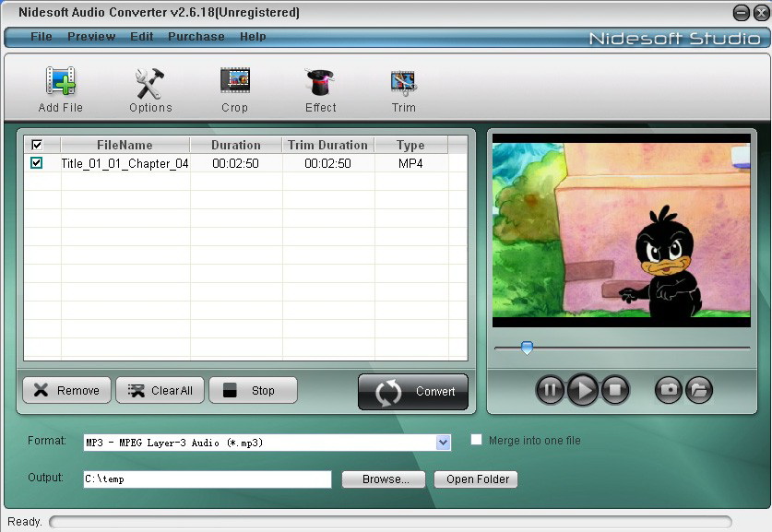Image resolution: width=772 pixels, height=532 pixels.
Task: Click the Trim Duration column header
Action: [x=328, y=145]
